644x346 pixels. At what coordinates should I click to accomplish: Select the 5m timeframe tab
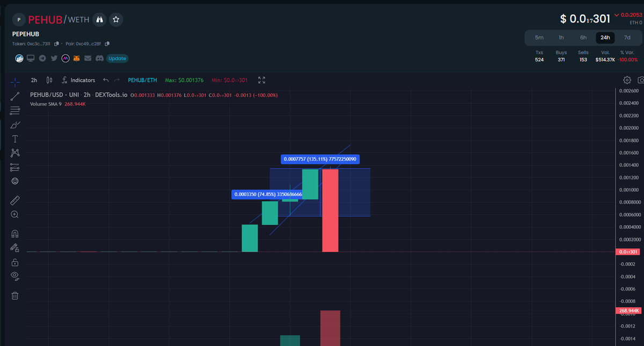click(539, 38)
